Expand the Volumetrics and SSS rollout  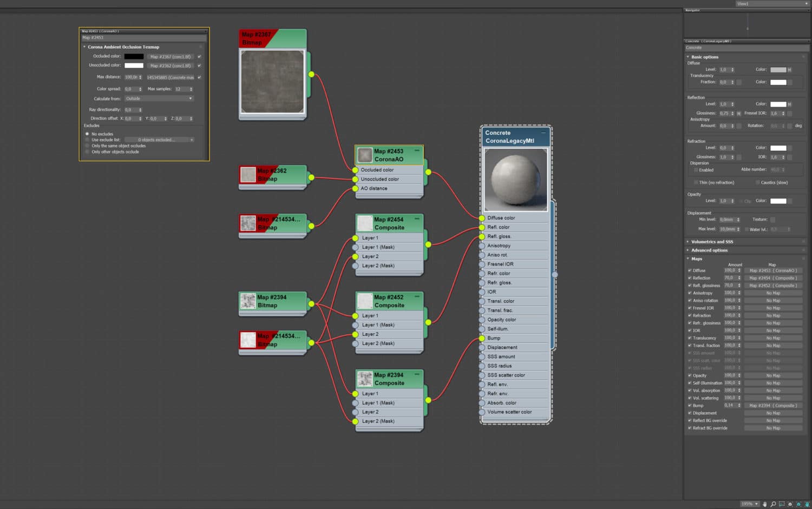tap(712, 242)
